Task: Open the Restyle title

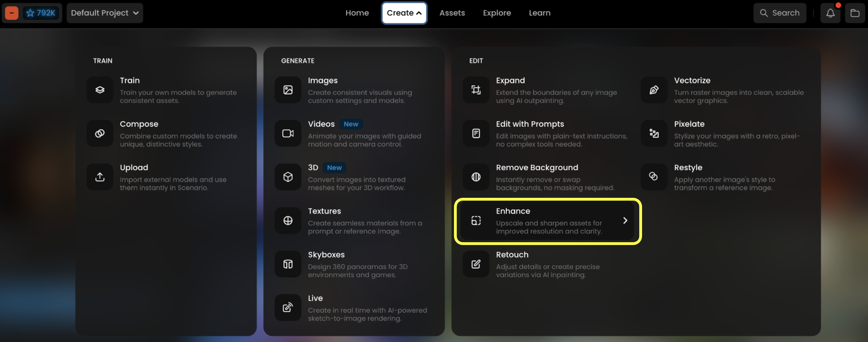Action: (x=688, y=167)
